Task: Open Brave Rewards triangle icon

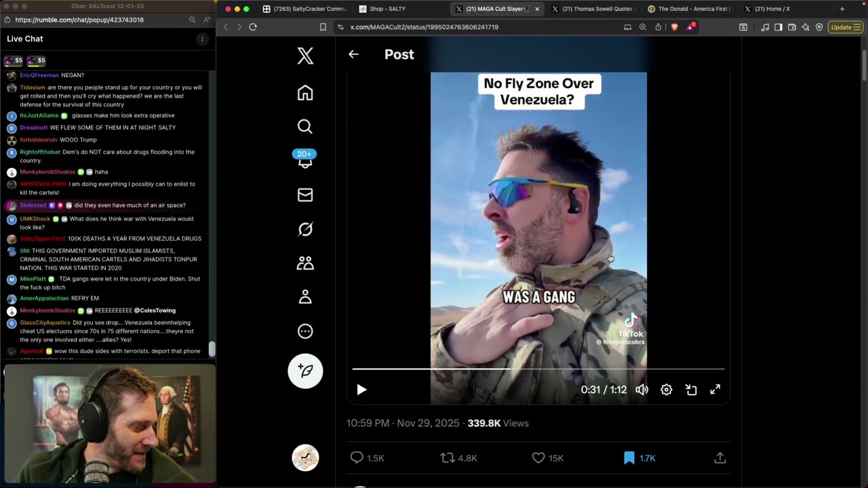Action: (x=690, y=27)
